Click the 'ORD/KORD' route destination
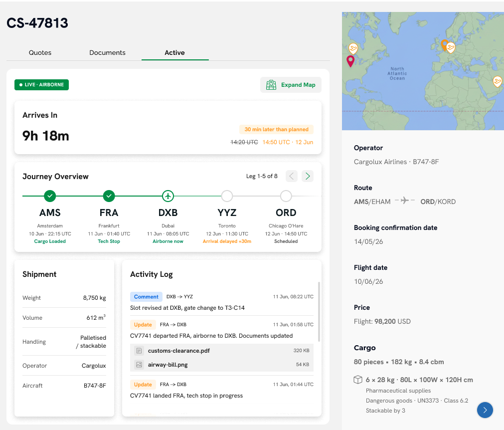504x430 pixels. pos(438,202)
